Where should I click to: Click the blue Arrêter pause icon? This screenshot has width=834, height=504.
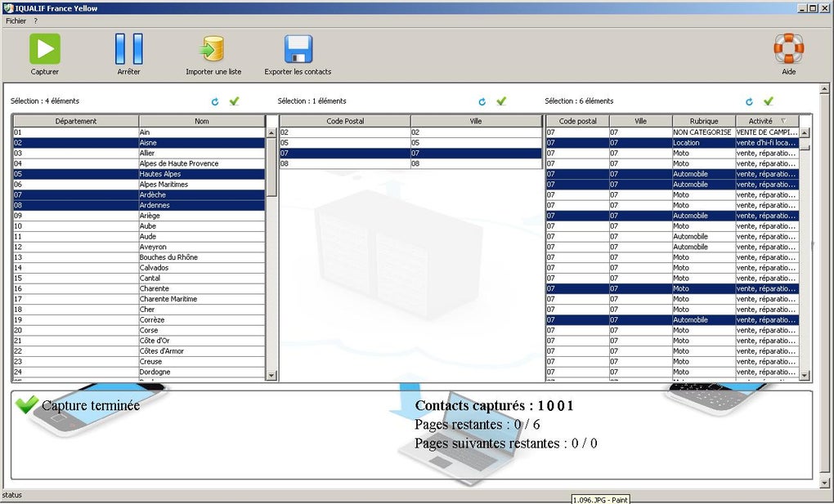click(128, 49)
